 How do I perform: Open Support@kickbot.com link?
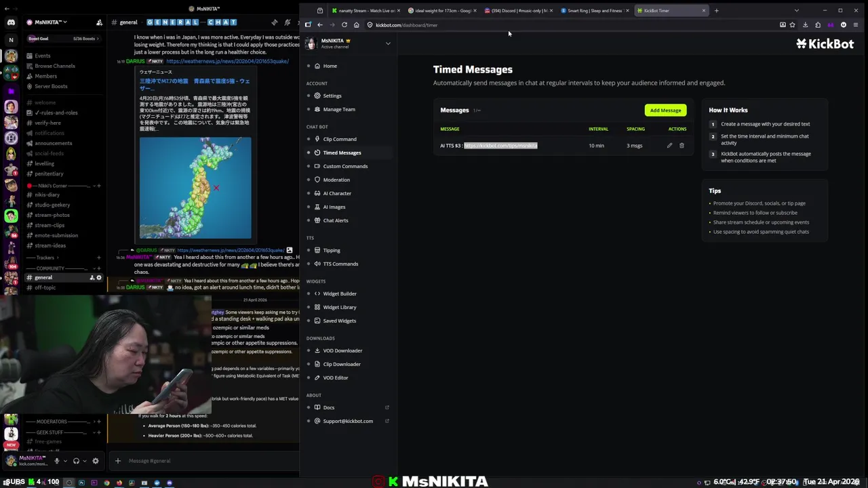[x=348, y=421]
